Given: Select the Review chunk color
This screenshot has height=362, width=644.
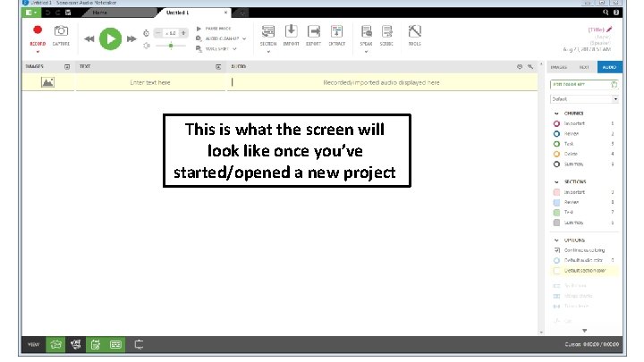Looking at the screenshot, I should 556,134.
